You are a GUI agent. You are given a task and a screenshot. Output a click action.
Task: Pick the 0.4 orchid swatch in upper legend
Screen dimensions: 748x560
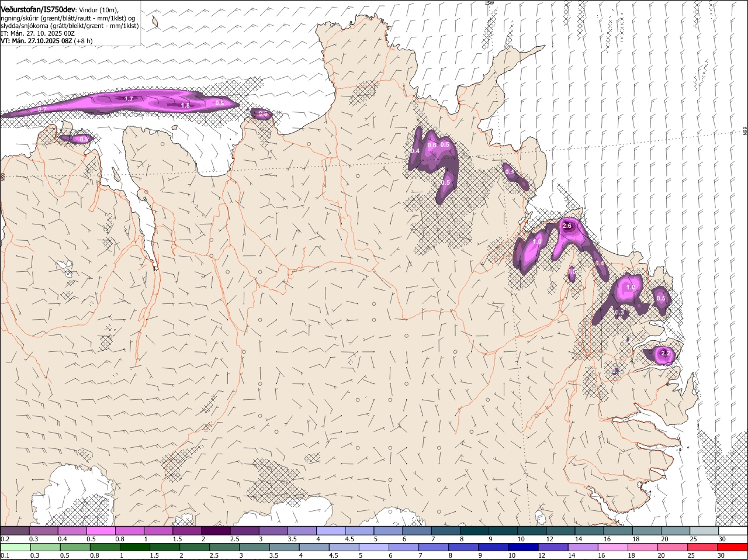tap(72, 531)
